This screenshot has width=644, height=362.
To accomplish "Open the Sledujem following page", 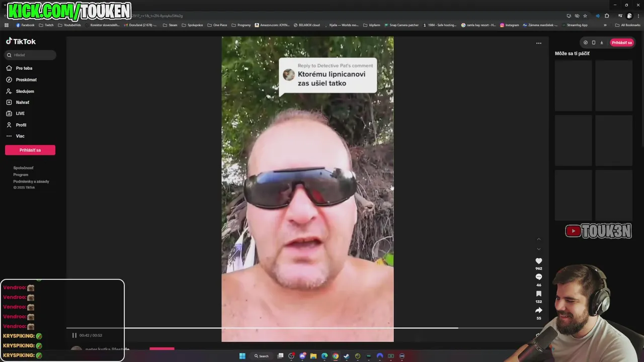I will coord(20,92).
